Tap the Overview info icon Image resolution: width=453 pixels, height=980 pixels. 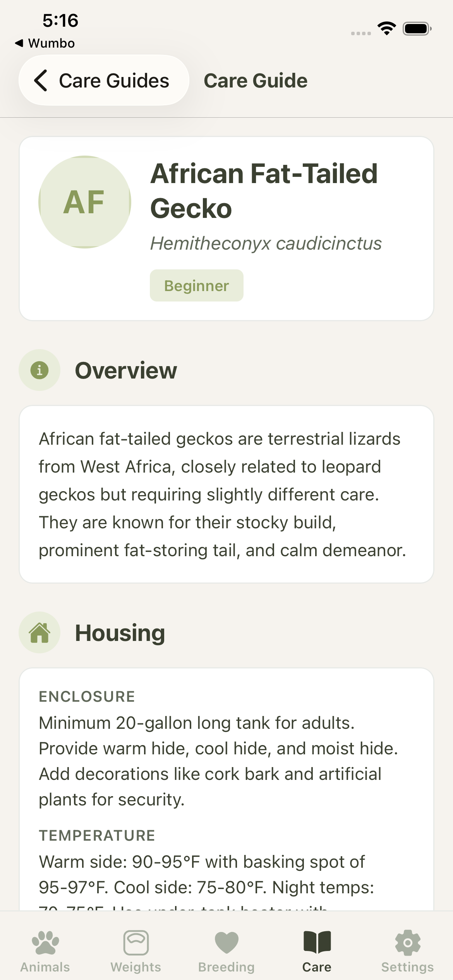pyautogui.click(x=39, y=370)
